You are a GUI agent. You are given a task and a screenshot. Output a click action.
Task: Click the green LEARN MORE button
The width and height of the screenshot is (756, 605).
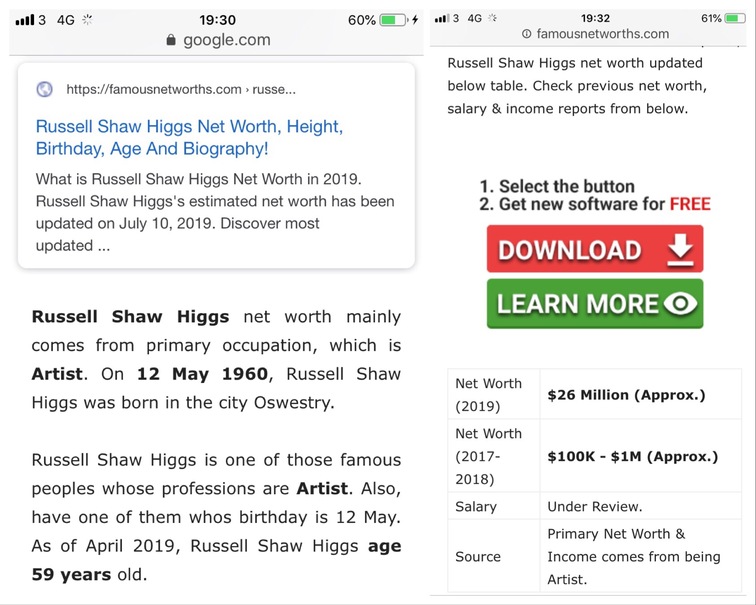pos(595,304)
